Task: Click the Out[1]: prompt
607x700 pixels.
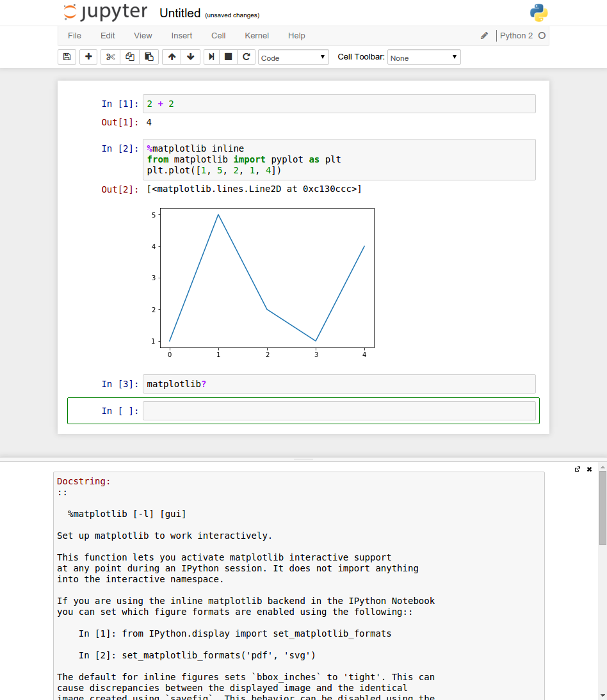Action: (x=120, y=122)
